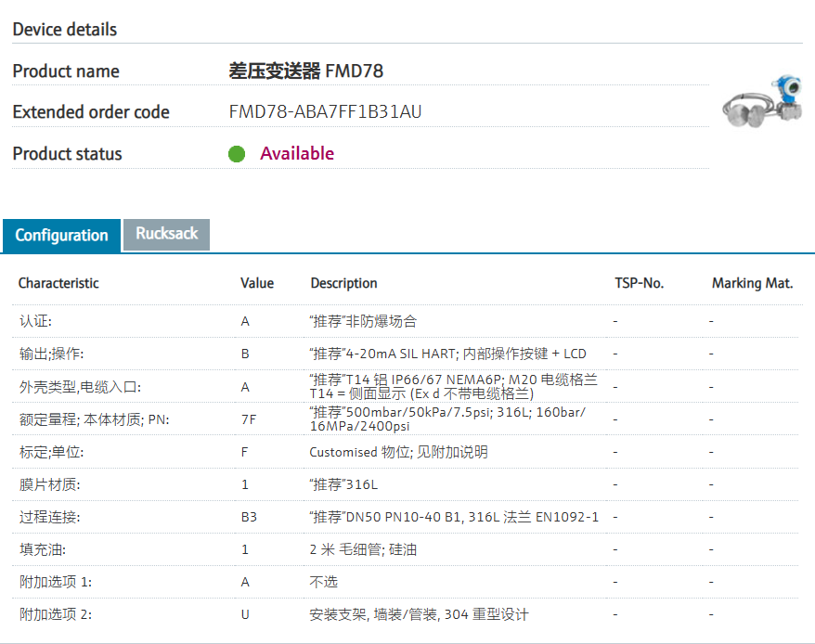Click the 输出;操作 row description text
This screenshot has height=644, width=815.
[x=447, y=354]
